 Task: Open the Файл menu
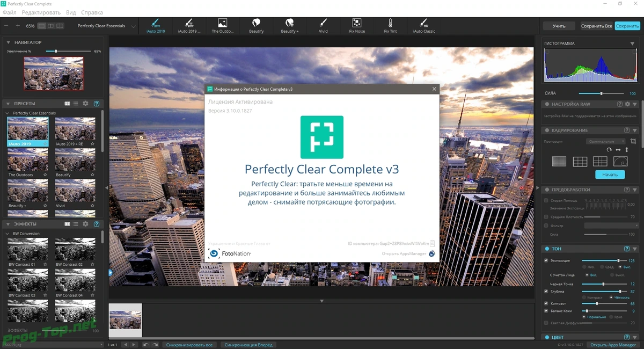(9, 12)
